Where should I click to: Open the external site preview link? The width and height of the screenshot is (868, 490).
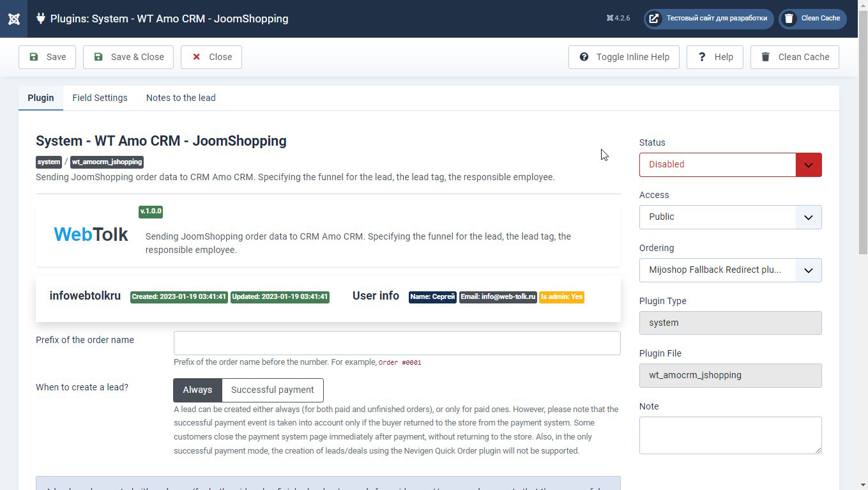[x=653, y=19]
